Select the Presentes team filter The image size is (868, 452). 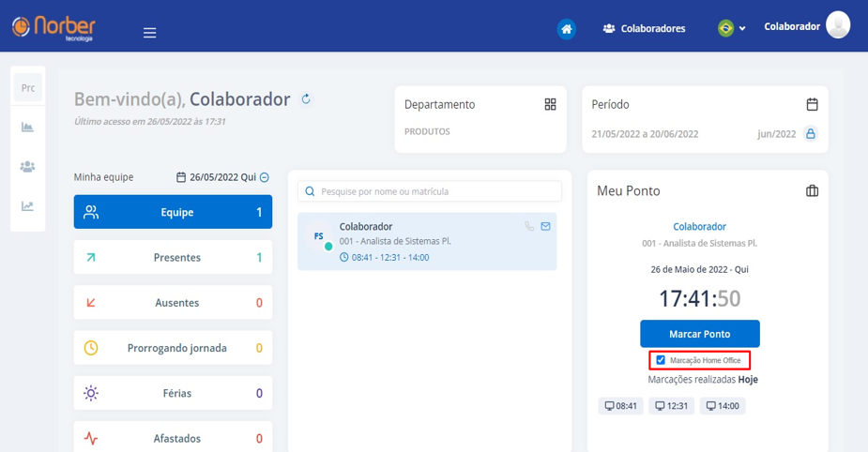click(173, 257)
